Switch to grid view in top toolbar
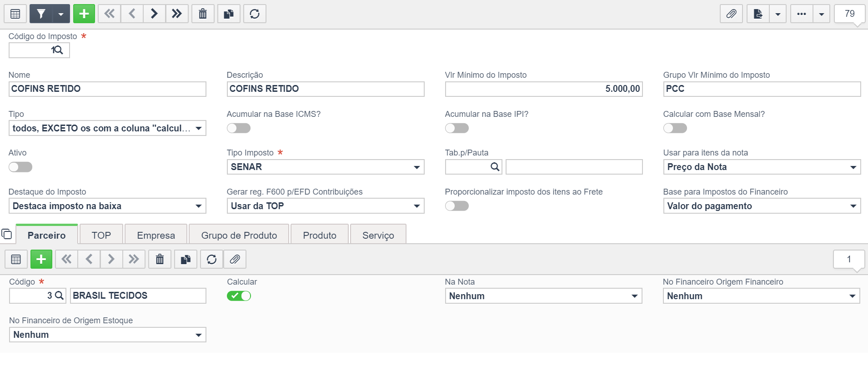The width and height of the screenshot is (868, 366). (x=15, y=14)
